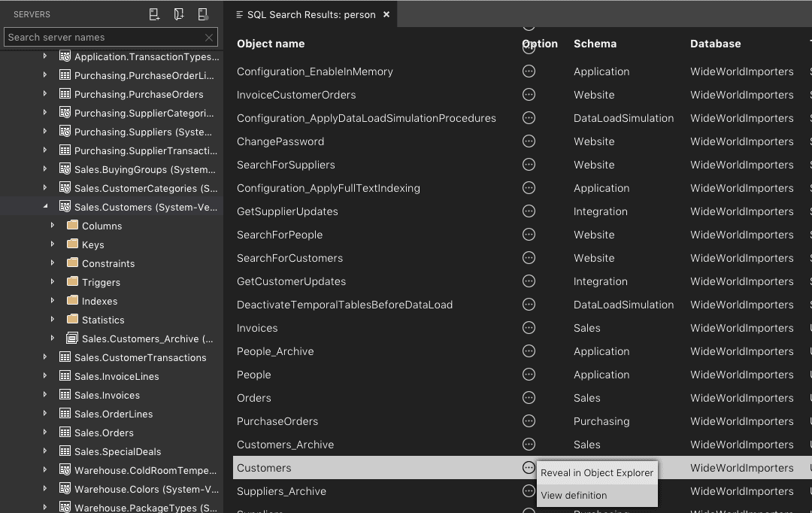Click the New Connection icon in Servers header

tap(154, 14)
